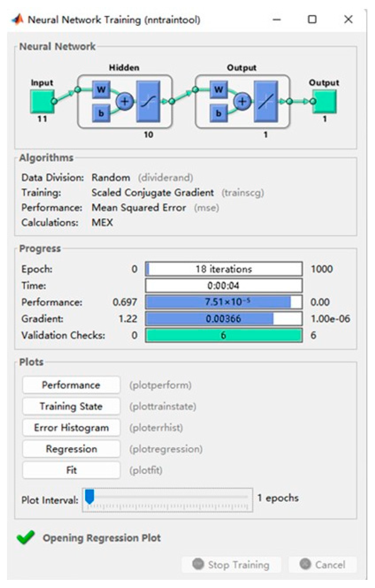This screenshot has width=375, height=588.
Task: Click the Hidden layer weight W block
Action: 101,89
